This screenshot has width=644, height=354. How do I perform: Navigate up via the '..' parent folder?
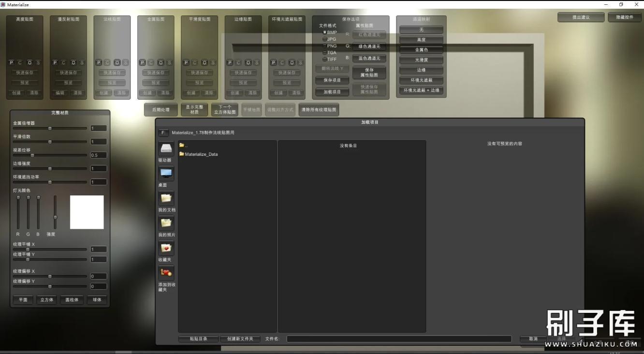183,145
